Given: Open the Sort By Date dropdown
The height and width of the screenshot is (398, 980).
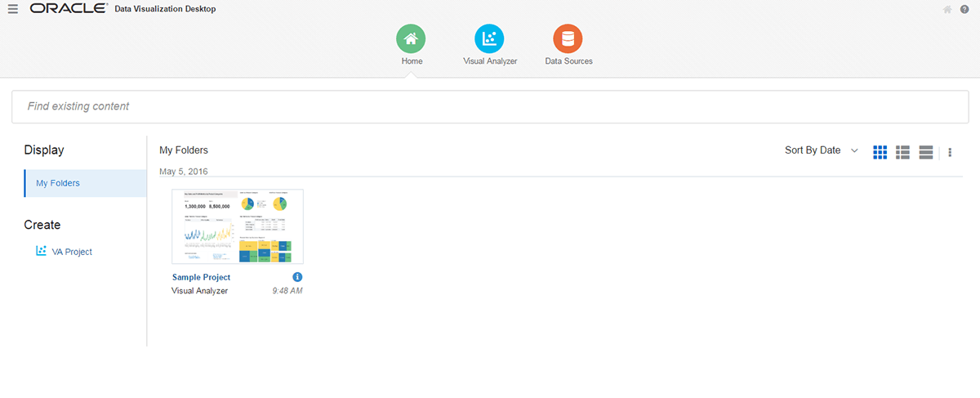Looking at the screenshot, I should pyautogui.click(x=822, y=150).
